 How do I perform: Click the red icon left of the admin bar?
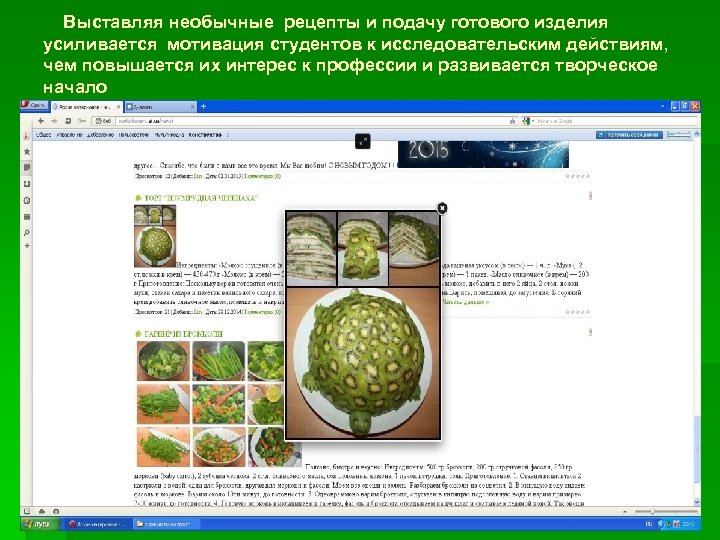[27, 135]
